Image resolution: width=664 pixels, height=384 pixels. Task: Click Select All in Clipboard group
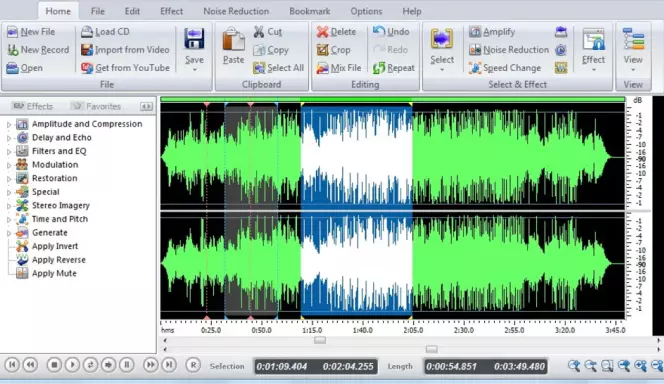[279, 68]
